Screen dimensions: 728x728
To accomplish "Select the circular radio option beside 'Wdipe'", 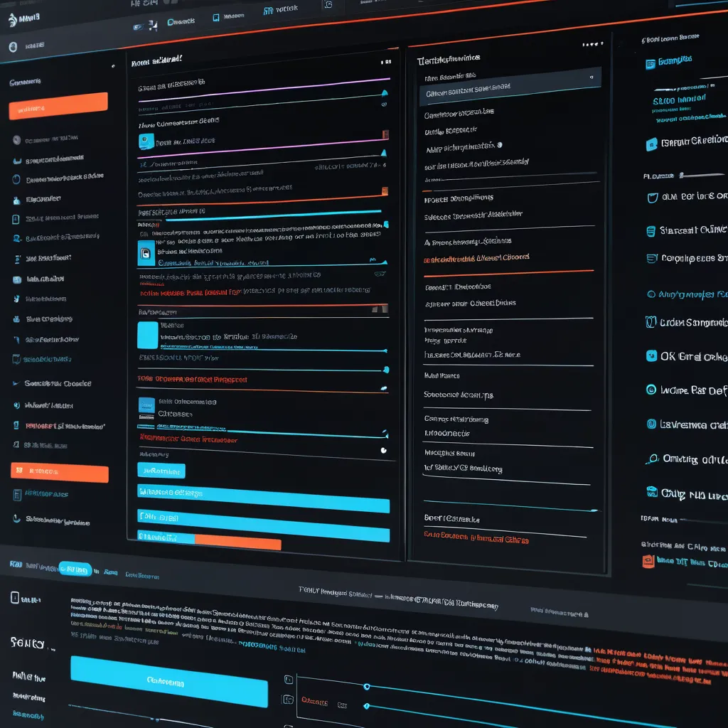I will [651, 390].
